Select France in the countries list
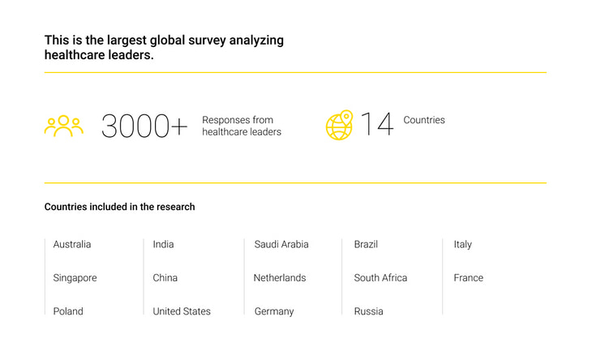Viewport: 592px width, 364px height. tap(469, 278)
